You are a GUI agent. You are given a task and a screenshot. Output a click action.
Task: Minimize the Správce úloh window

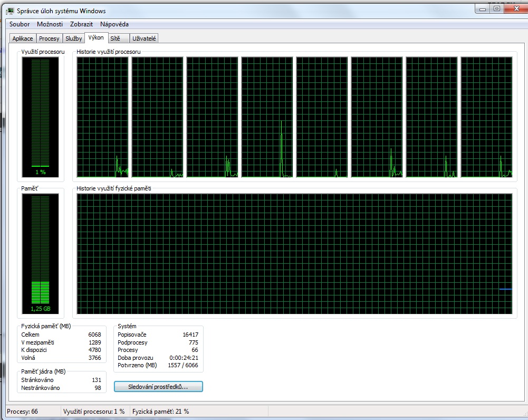pyautogui.click(x=482, y=9)
